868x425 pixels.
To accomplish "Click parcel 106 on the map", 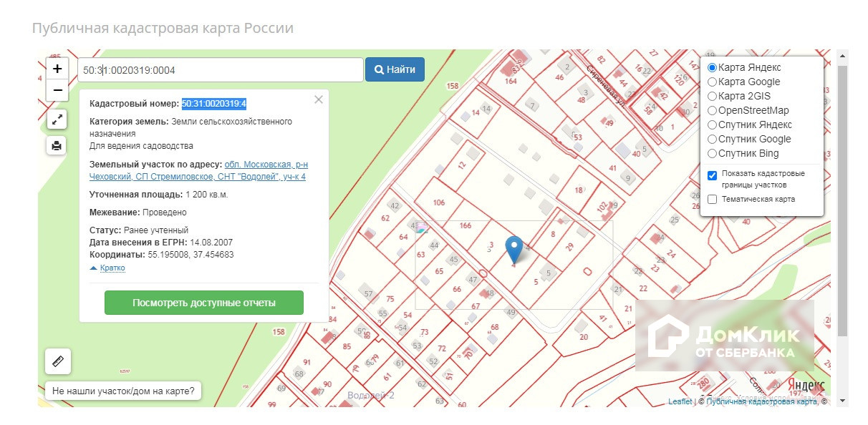I will click(439, 202).
